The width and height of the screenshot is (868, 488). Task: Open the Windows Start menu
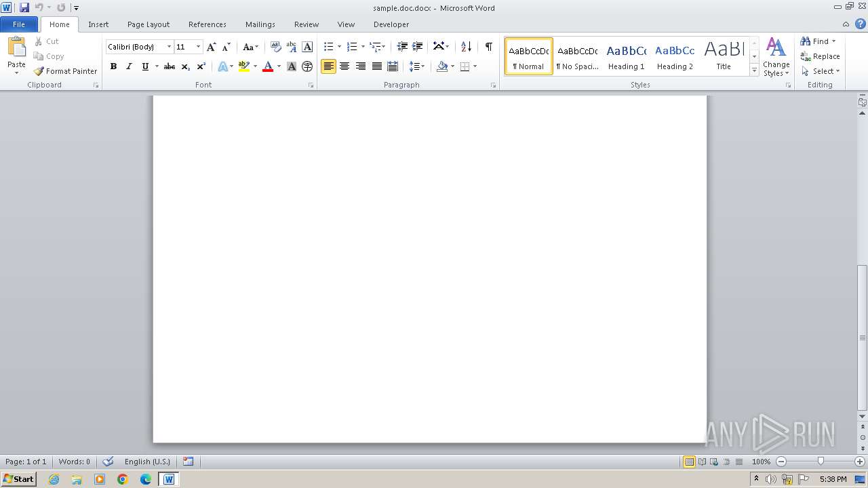pos(18,479)
